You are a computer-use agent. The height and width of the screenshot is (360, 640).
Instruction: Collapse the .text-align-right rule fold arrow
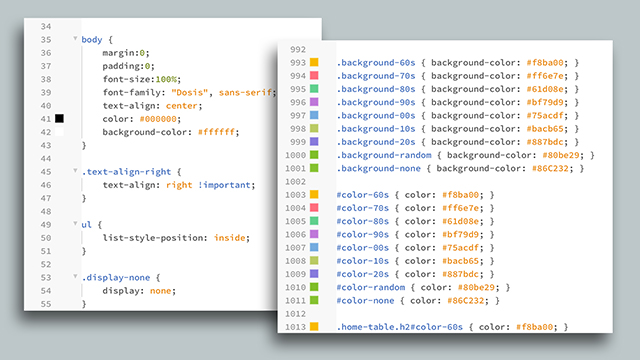pos(75,171)
